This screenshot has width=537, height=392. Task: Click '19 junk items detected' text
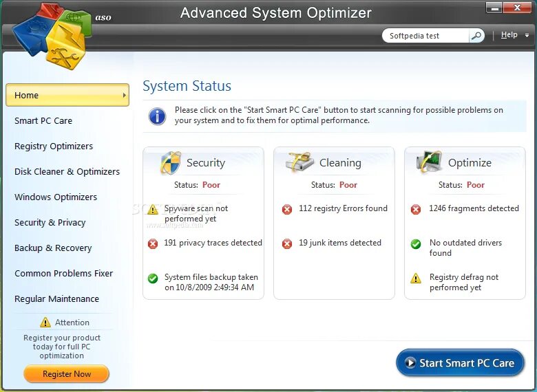click(339, 243)
